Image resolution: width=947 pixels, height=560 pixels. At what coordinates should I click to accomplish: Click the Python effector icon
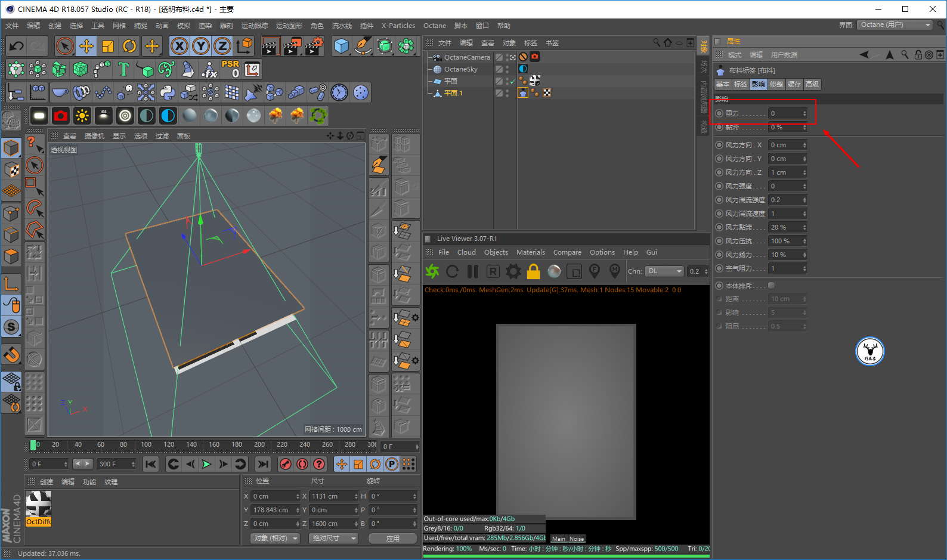click(168, 92)
